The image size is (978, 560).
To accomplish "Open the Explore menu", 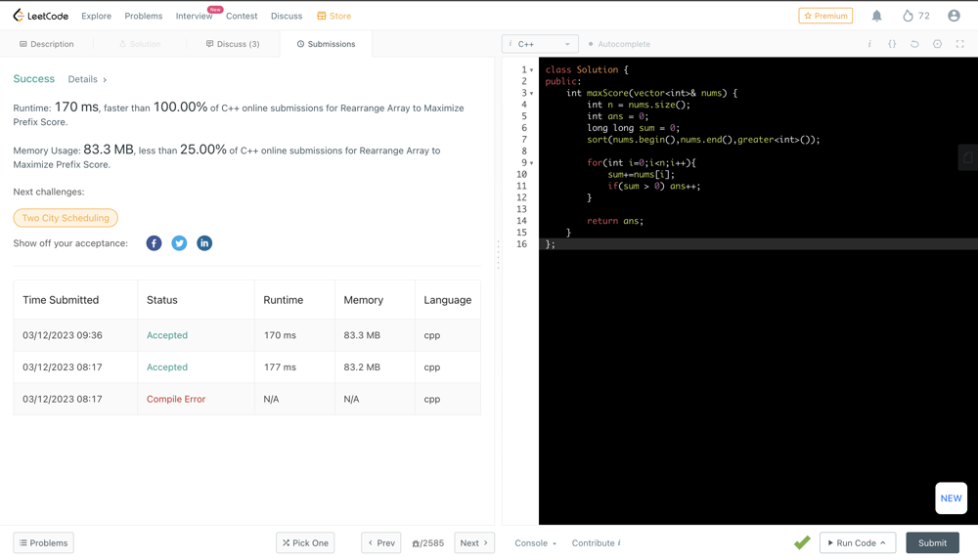I will click(96, 16).
